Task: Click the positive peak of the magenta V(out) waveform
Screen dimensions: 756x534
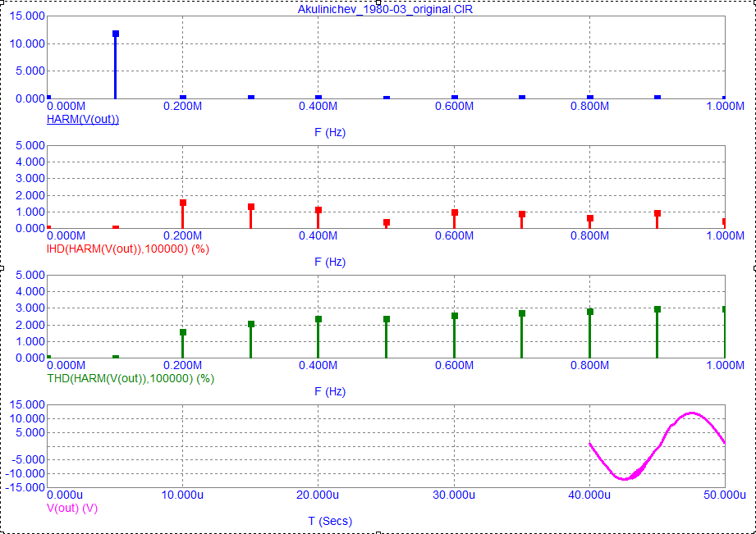Action: point(692,413)
